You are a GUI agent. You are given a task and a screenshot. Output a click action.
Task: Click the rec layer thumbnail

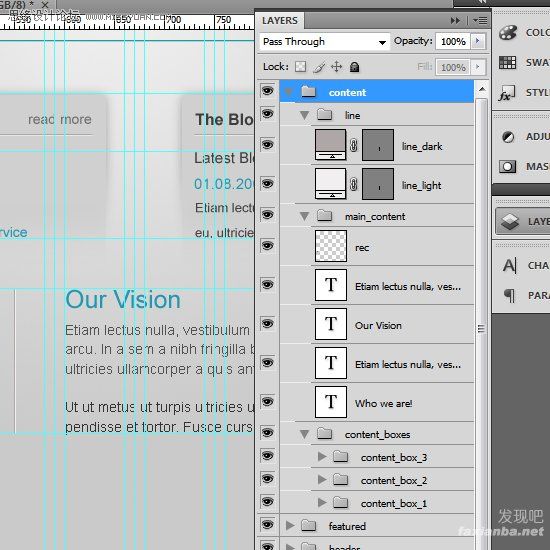pos(331,246)
